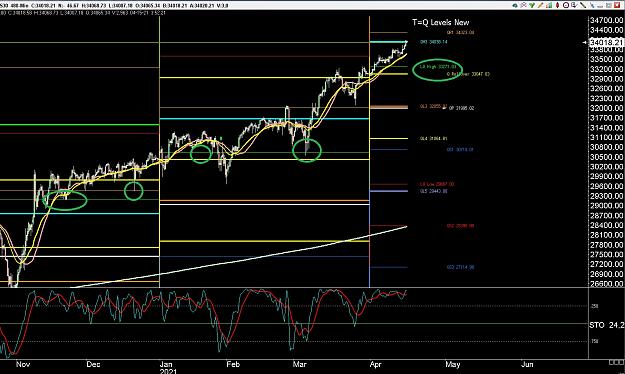Click the Apr label on time axis
The width and height of the screenshot is (625, 374).
tap(376, 364)
